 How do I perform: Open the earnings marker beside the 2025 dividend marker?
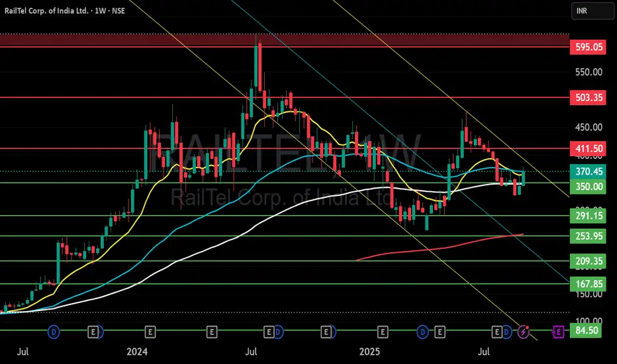point(440,332)
